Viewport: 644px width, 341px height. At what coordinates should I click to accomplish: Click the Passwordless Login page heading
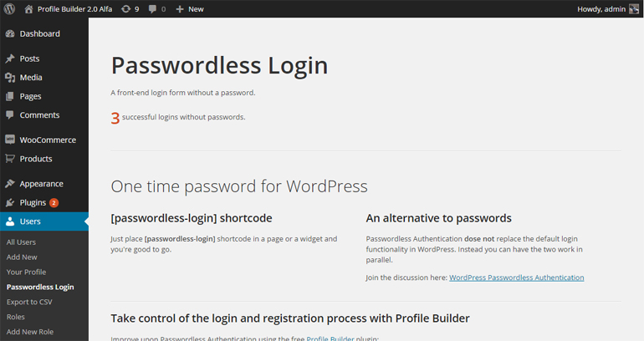[x=220, y=66]
